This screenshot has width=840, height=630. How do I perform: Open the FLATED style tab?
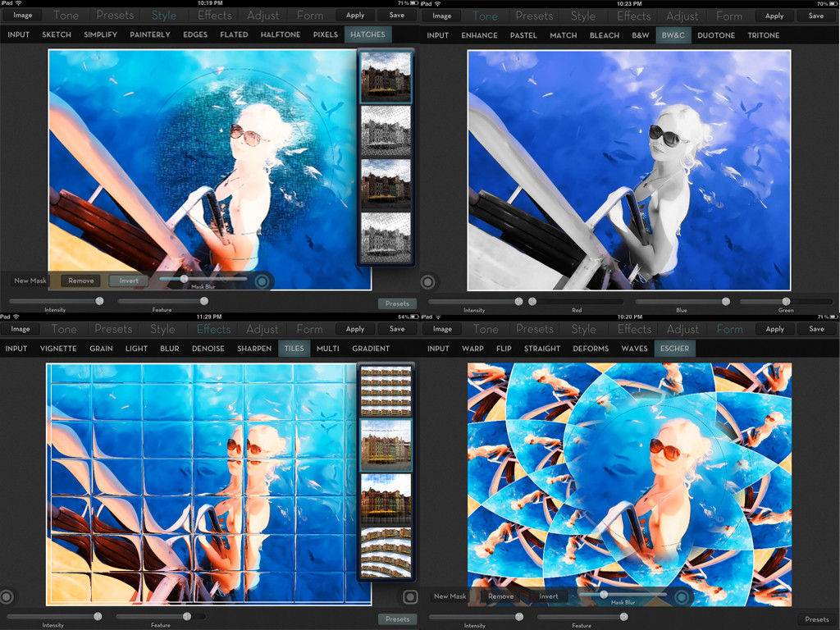pyautogui.click(x=234, y=34)
